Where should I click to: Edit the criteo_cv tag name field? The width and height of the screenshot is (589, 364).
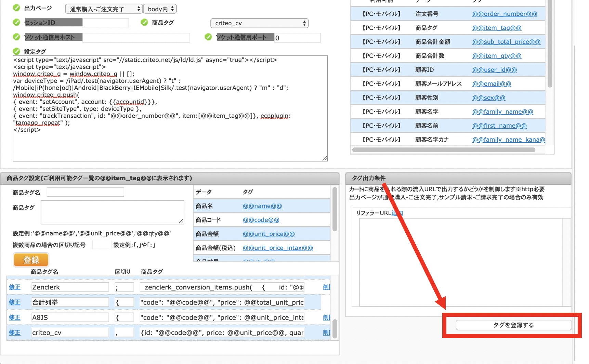pyautogui.click(x=70, y=333)
